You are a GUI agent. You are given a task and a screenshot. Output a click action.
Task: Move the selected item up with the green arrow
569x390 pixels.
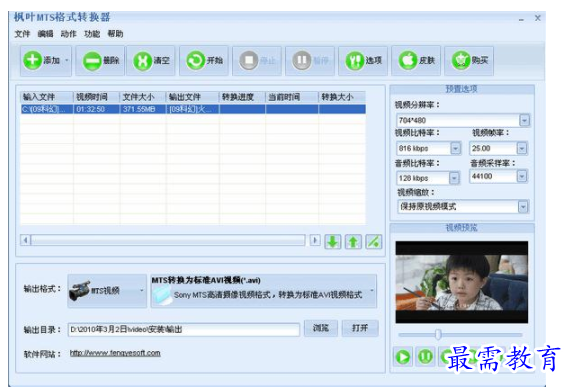(x=353, y=242)
